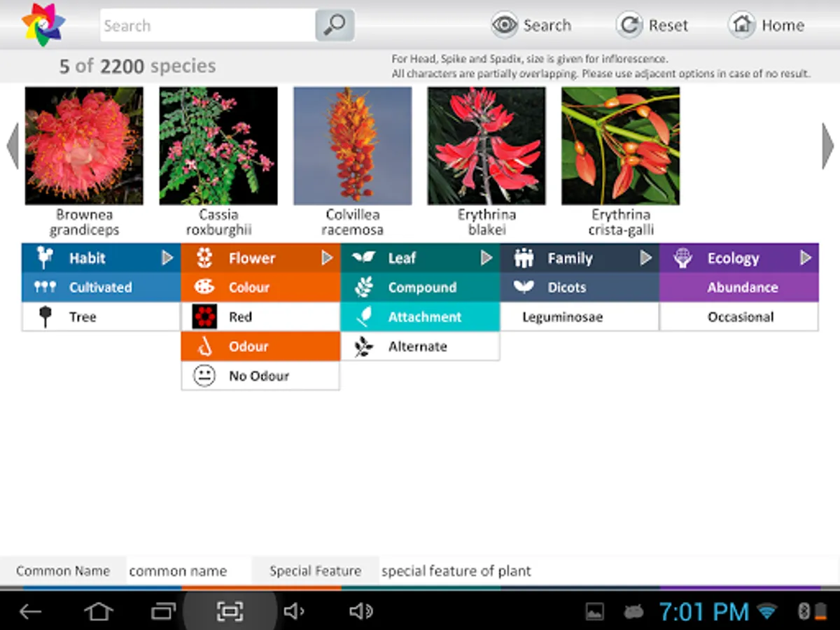Screen dimensions: 840x630
Task: Choose the Occasional abundance option
Action: [x=739, y=317]
